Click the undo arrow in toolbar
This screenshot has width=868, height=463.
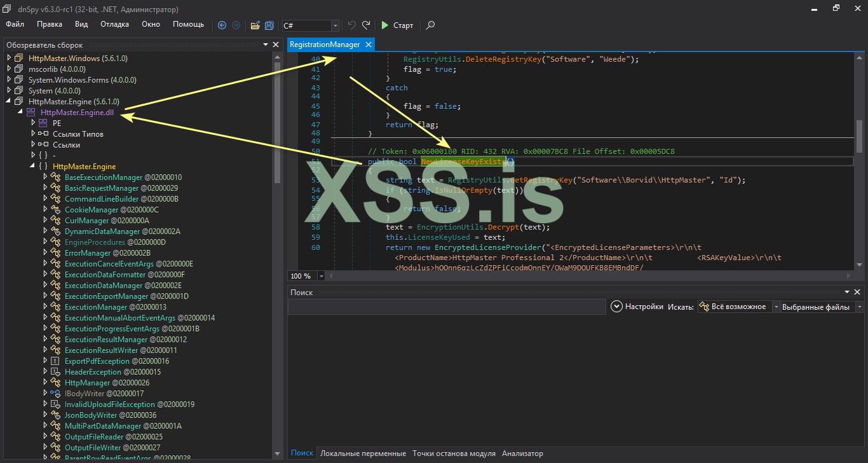[351, 25]
